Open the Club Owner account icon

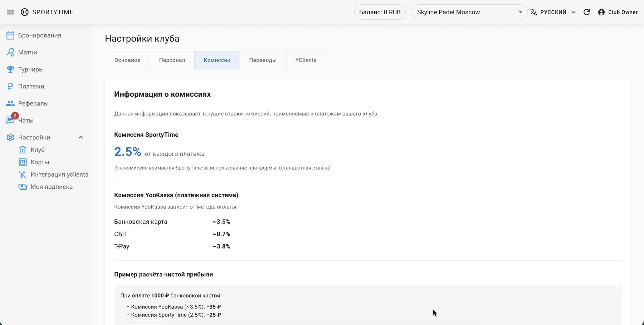601,12
